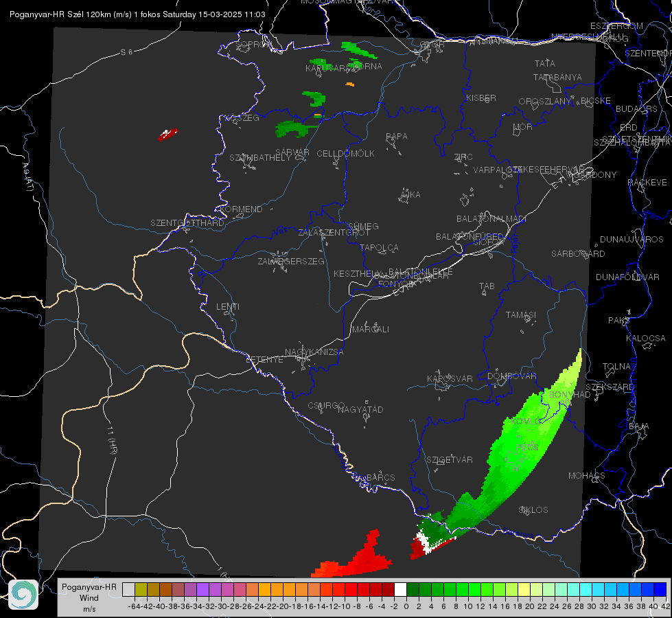Pick the yellow legend swatch between 18 and 20
Image resolution: width=672 pixels, height=618 pixels.
(x=524, y=589)
